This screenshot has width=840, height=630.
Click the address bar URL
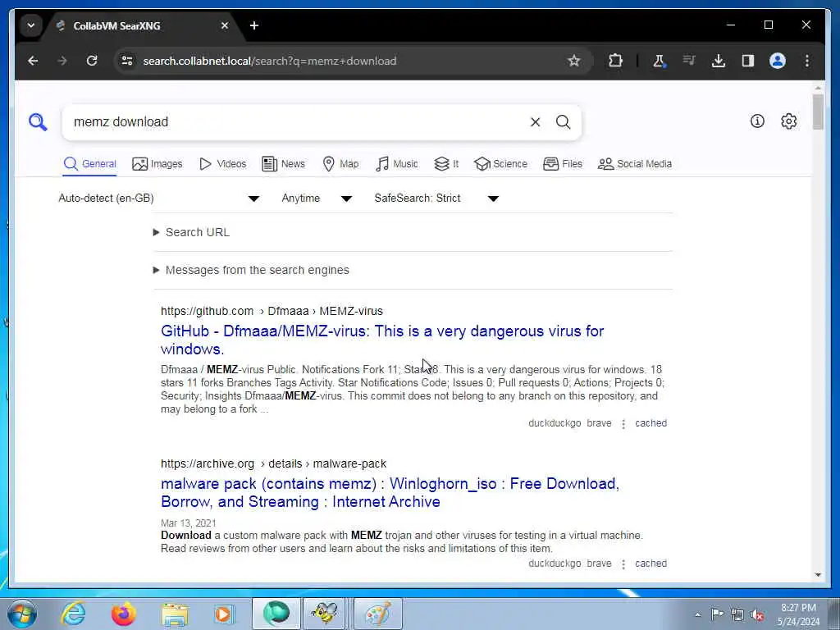tap(269, 61)
